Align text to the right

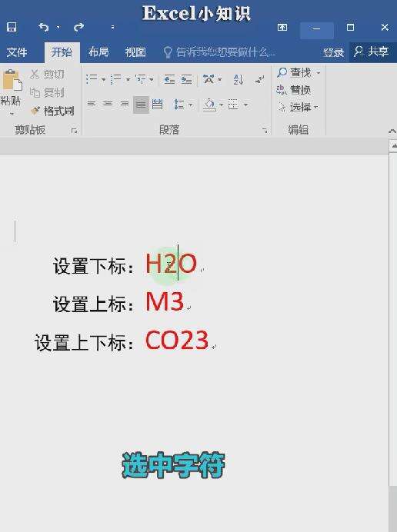(125, 104)
